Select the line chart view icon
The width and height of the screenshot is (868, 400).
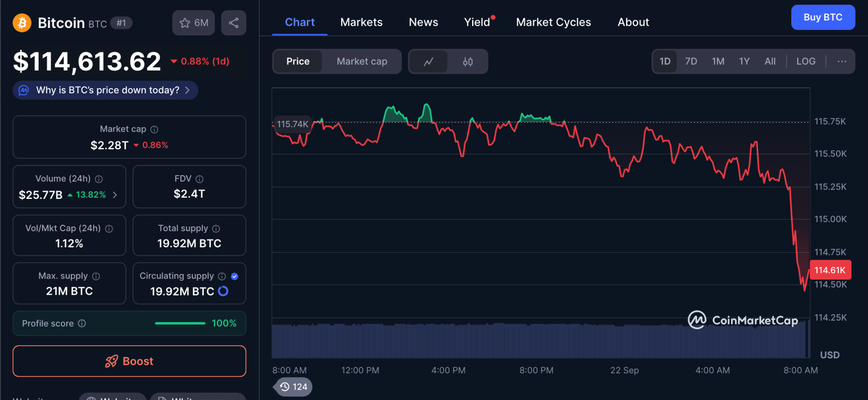click(x=428, y=62)
